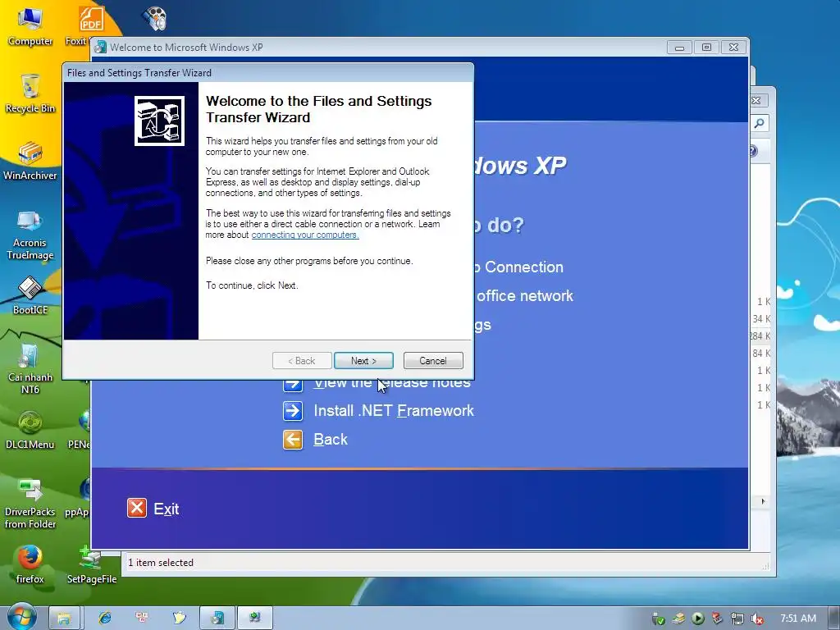Screen dimensions: 840x630
Task: Open the Recycle Bin icon
Action: [x=30, y=94]
